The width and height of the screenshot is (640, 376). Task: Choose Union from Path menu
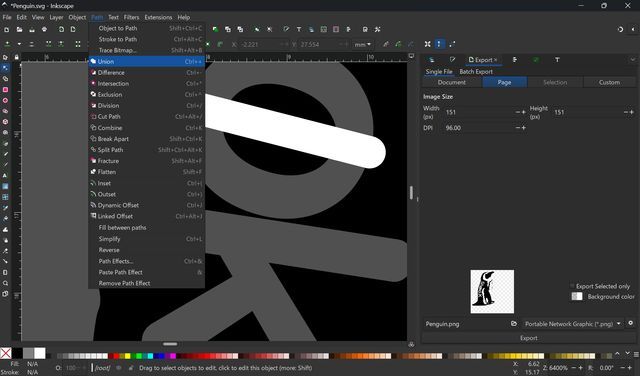147,61
